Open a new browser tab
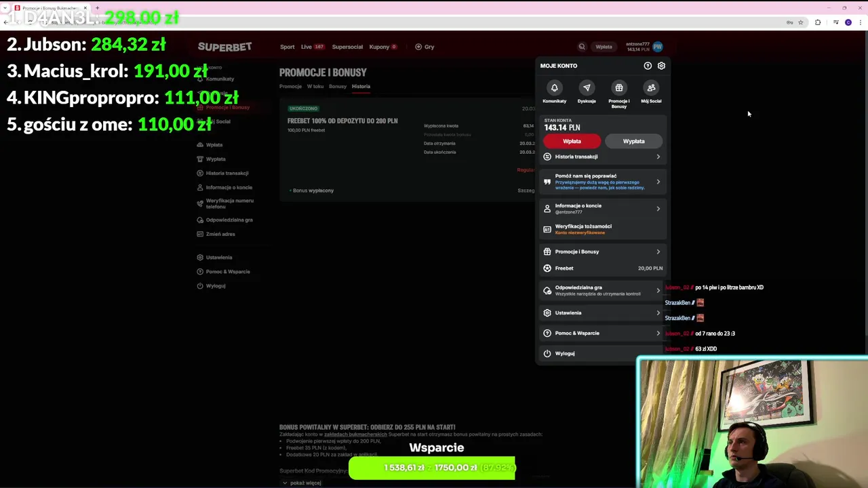Image resolution: width=868 pixels, height=488 pixels. 97,7
